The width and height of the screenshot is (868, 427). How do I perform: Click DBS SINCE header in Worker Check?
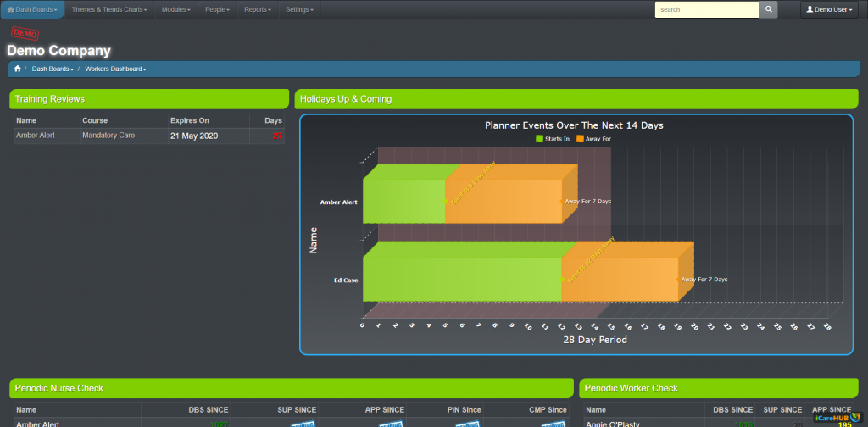pos(732,410)
